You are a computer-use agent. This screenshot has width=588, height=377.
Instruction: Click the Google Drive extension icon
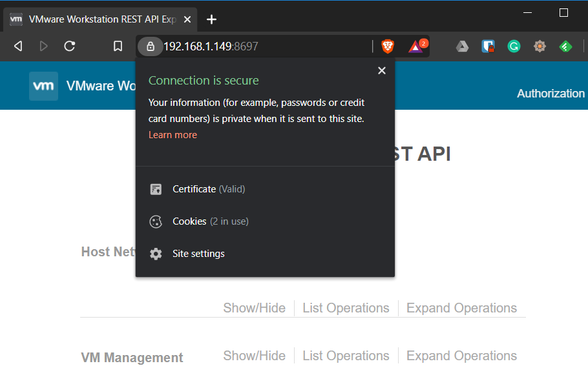(x=462, y=46)
